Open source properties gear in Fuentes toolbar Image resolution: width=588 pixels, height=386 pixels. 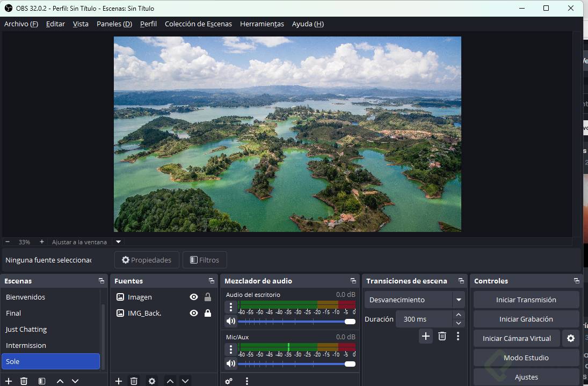click(x=152, y=381)
